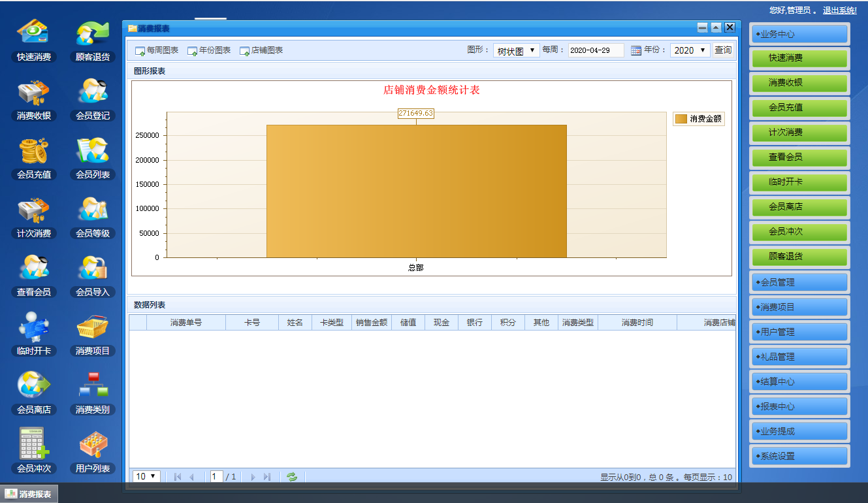Open the 消费类别 hierarchy icon
This screenshot has height=503, width=868.
pyautogui.click(x=92, y=387)
